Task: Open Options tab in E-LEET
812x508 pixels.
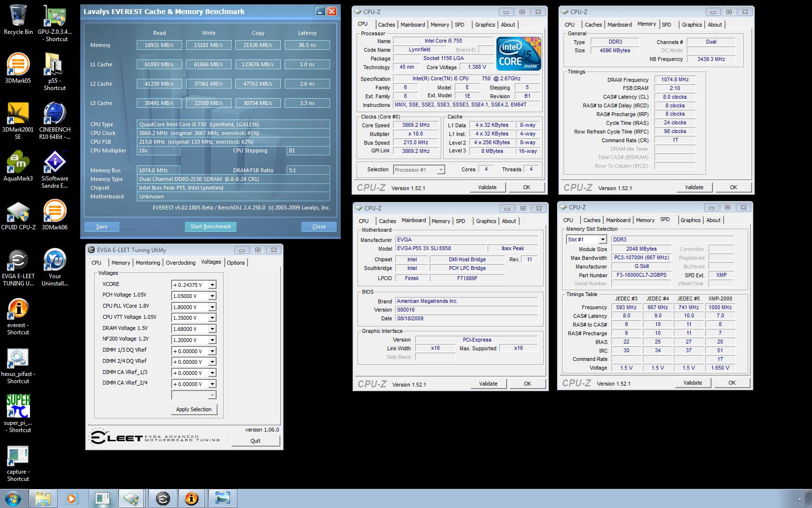Action: point(236,263)
